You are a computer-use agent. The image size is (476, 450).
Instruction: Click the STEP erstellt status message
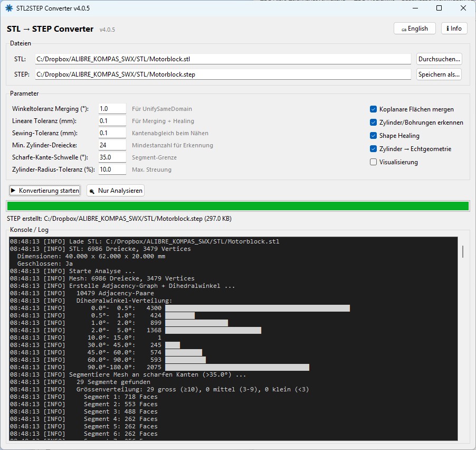coord(119,219)
